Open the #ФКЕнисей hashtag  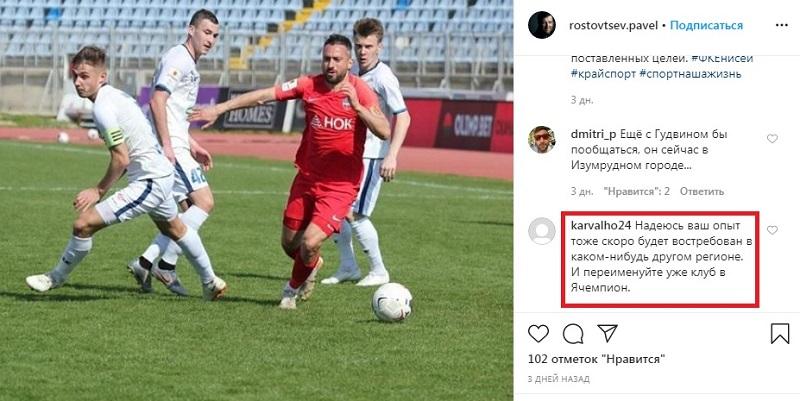pos(721,58)
